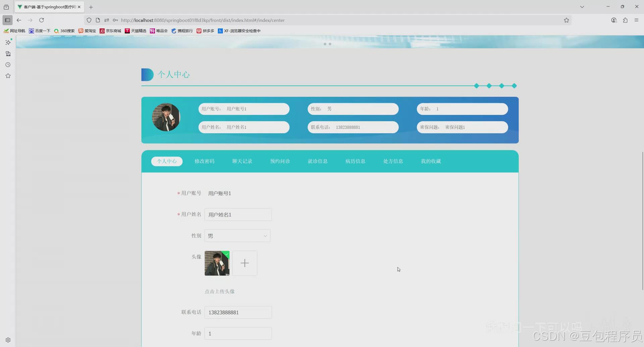Screen dimensions: 644x347
Task: Switch to the 预约问诊 tab
Action: tap(280, 161)
